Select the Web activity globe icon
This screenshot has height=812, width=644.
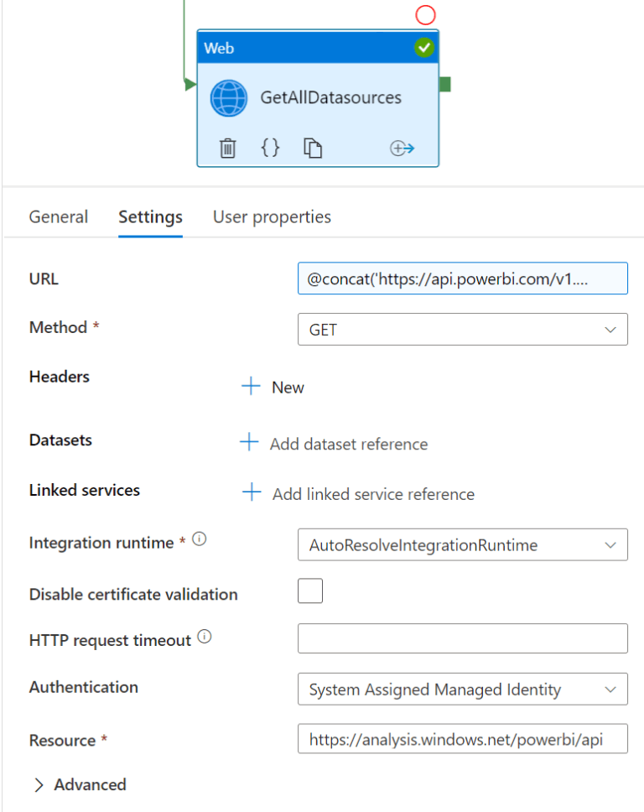[228, 97]
